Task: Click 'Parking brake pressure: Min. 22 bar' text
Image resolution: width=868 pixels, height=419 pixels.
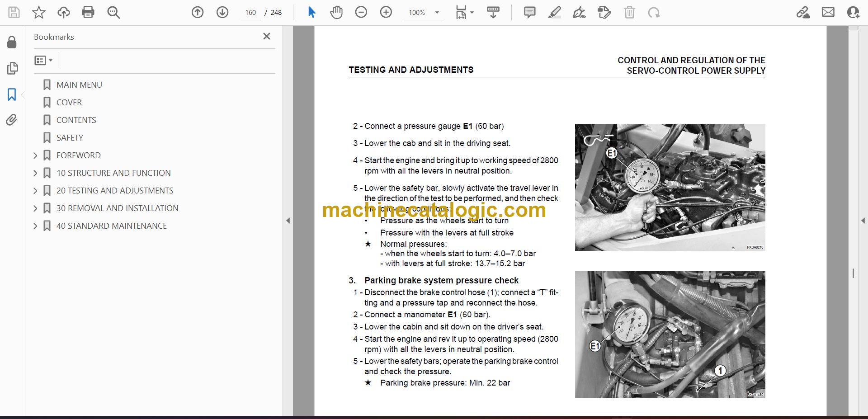Action: pyautogui.click(x=445, y=383)
